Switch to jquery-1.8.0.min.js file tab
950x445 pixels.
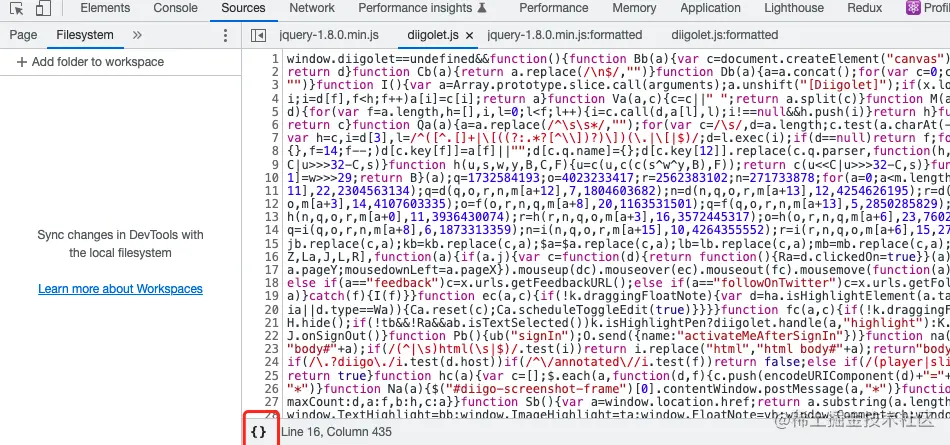[x=329, y=35]
